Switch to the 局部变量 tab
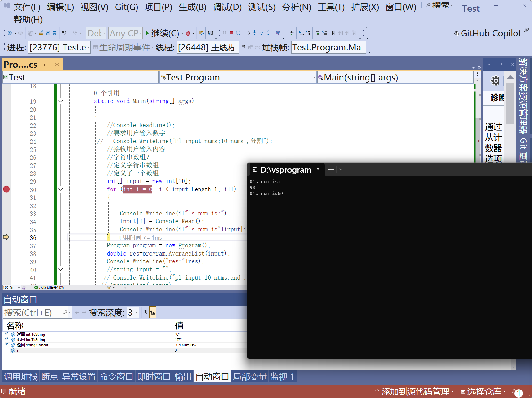Image resolution: width=532 pixels, height=398 pixels. pyautogui.click(x=250, y=377)
